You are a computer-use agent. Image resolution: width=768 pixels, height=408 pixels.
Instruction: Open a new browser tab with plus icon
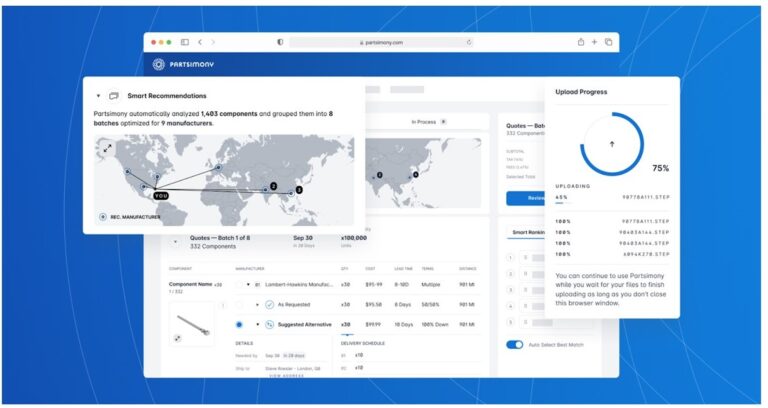pyautogui.click(x=594, y=42)
